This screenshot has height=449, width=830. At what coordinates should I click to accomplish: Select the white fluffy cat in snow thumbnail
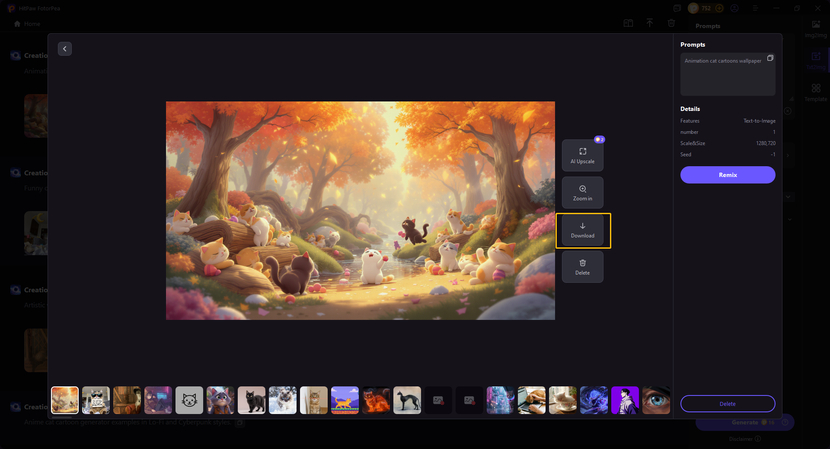point(283,400)
